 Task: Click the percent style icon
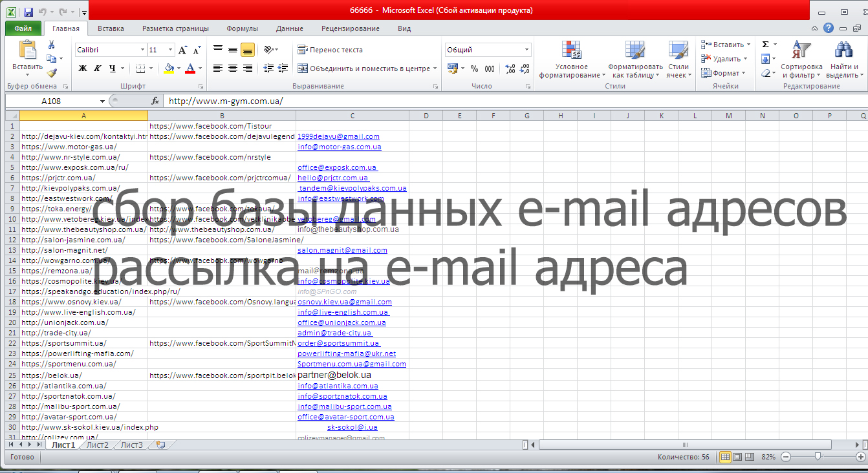click(x=475, y=68)
